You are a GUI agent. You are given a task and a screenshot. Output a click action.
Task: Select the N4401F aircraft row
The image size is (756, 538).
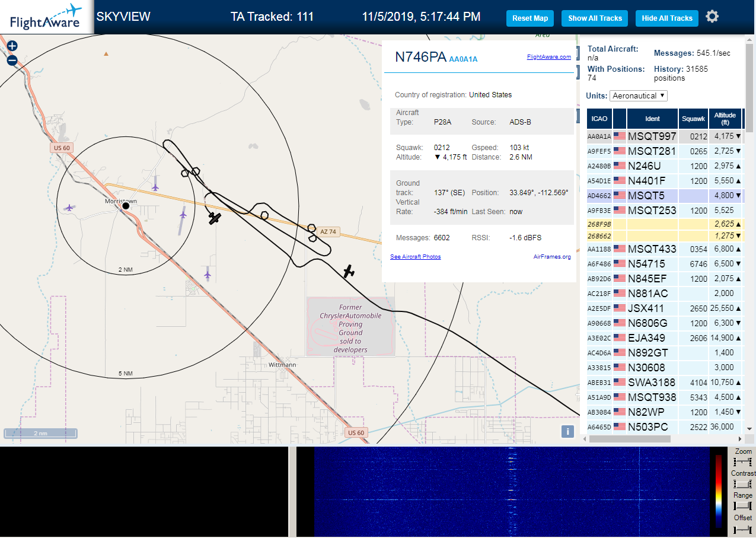coord(665,181)
